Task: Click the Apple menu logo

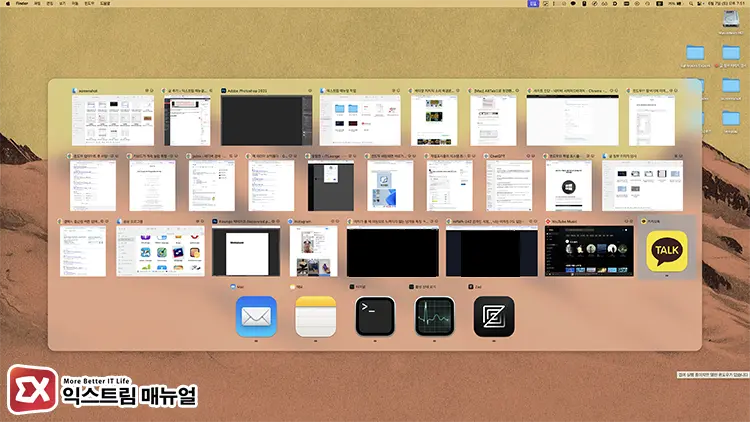Action: tap(8, 3)
